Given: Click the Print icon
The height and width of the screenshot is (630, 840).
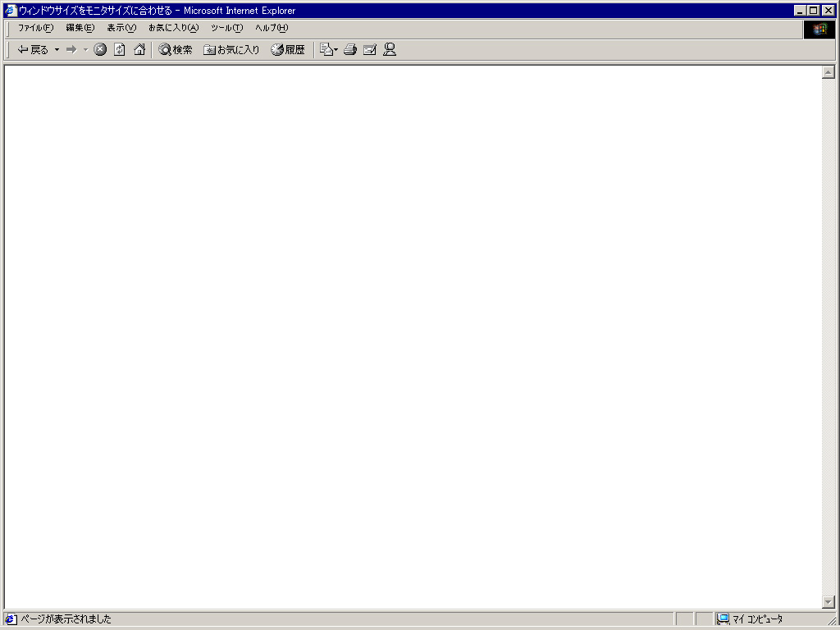Looking at the screenshot, I should [350, 50].
